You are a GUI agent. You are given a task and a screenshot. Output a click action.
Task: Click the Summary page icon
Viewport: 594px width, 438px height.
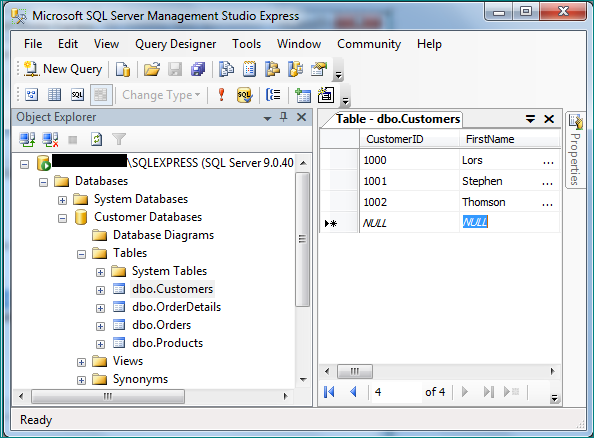click(249, 69)
